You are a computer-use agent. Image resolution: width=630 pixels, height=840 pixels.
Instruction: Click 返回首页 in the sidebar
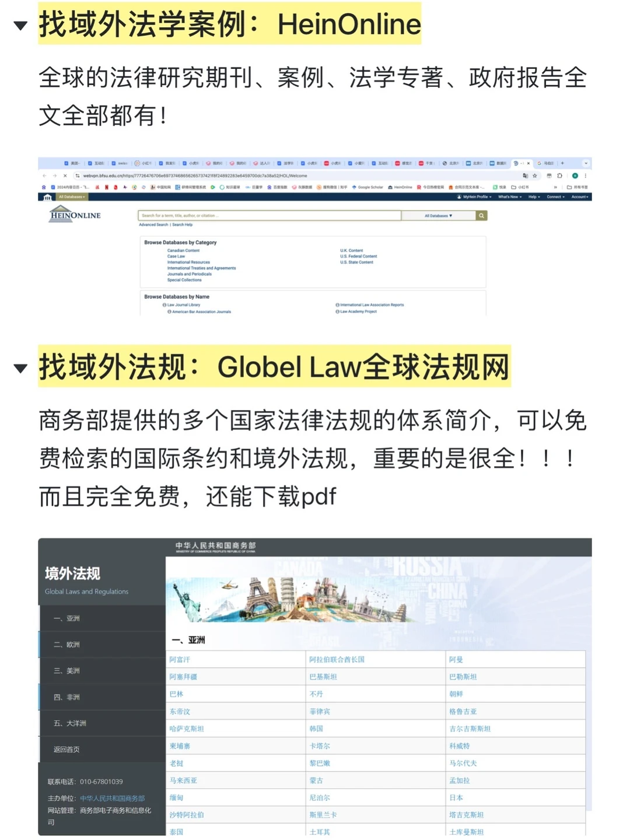[102, 750]
